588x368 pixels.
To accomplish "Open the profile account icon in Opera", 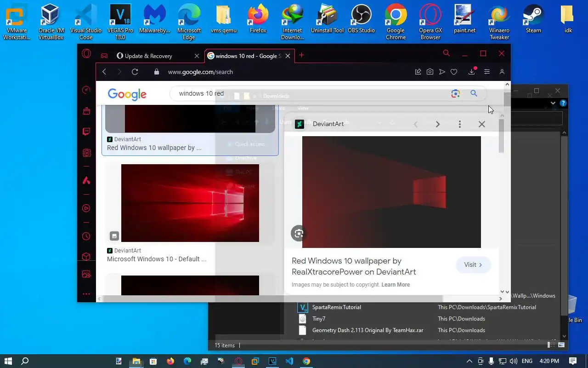I will tap(502, 72).
